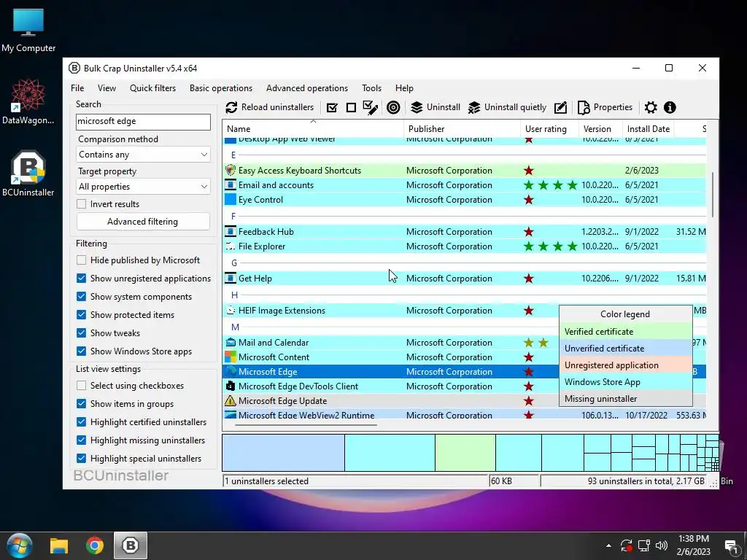Open the My Computer desktop icon

click(28, 31)
